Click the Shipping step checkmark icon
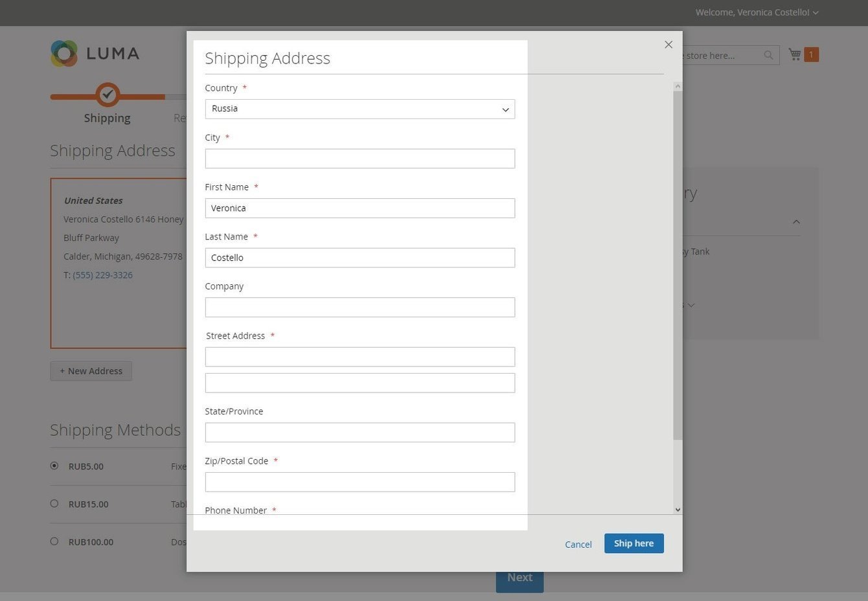Screen dimensions: 868x601 coord(108,95)
